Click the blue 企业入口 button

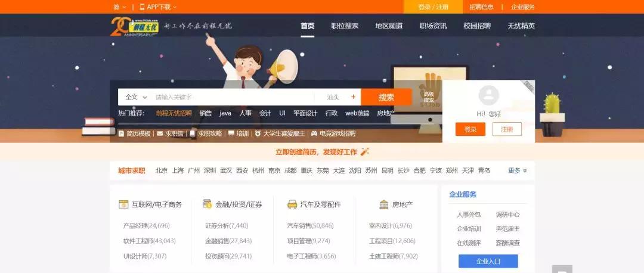point(488,261)
